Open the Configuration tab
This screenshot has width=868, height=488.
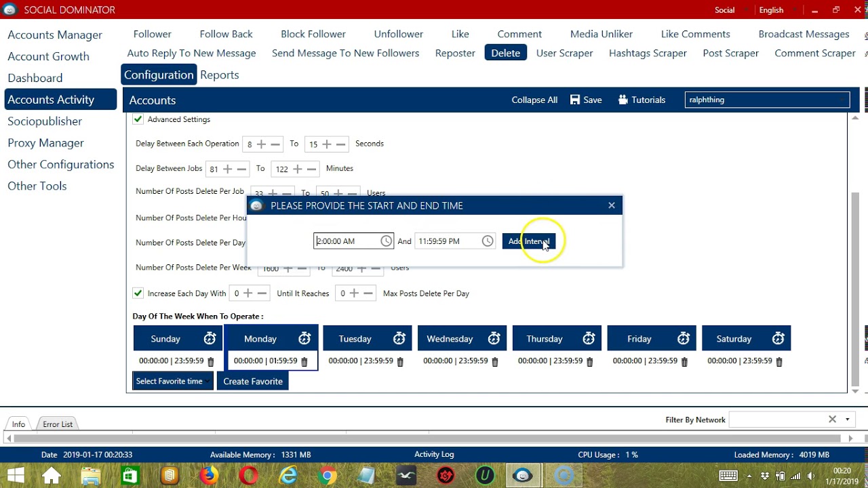click(x=159, y=75)
